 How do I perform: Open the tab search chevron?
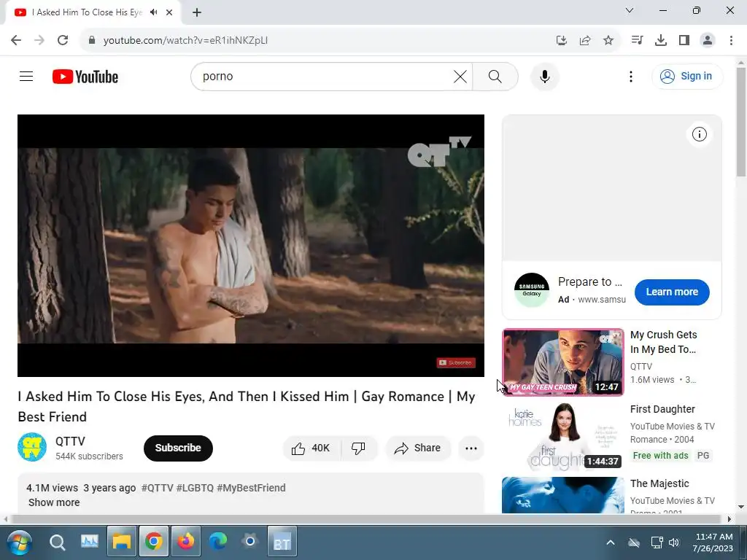(x=630, y=10)
